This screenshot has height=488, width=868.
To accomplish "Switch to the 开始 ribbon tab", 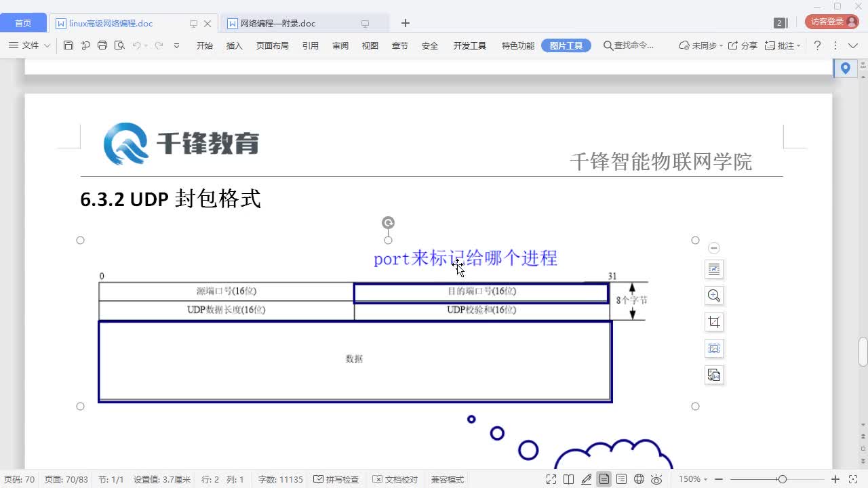I will coord(205,45).
